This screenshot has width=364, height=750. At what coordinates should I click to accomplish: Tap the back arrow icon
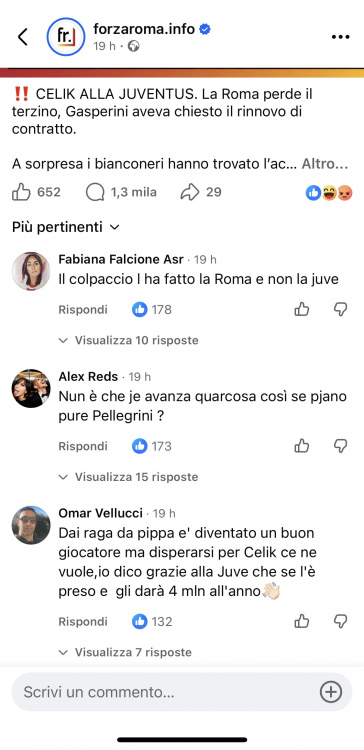tap(22, 37)
